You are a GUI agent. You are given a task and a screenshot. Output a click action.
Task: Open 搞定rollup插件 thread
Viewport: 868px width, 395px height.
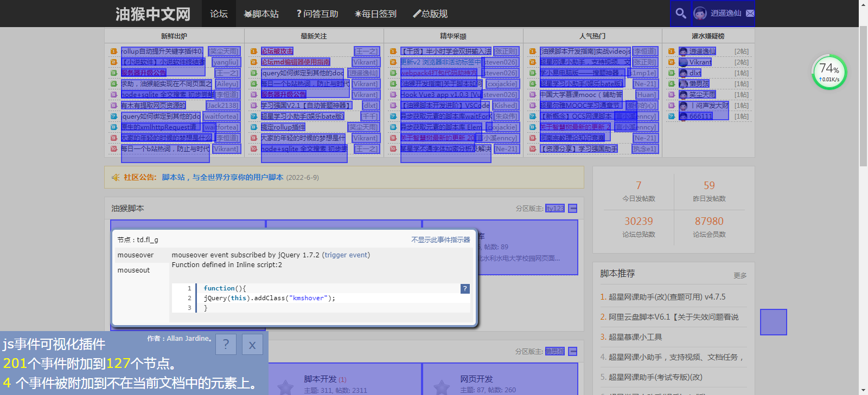[x=283, y=127]
